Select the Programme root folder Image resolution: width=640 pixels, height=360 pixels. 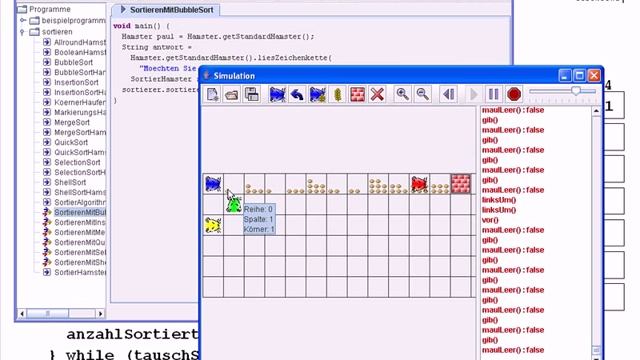click(44, 9)
